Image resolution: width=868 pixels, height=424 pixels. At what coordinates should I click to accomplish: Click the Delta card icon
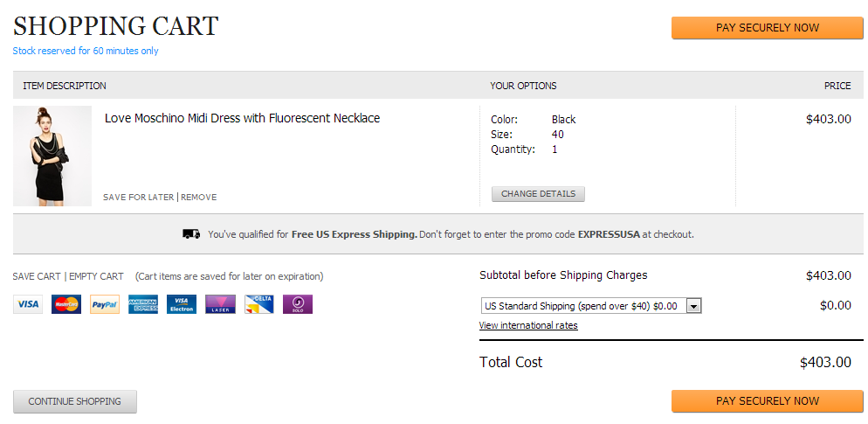[x=259, y=304]
